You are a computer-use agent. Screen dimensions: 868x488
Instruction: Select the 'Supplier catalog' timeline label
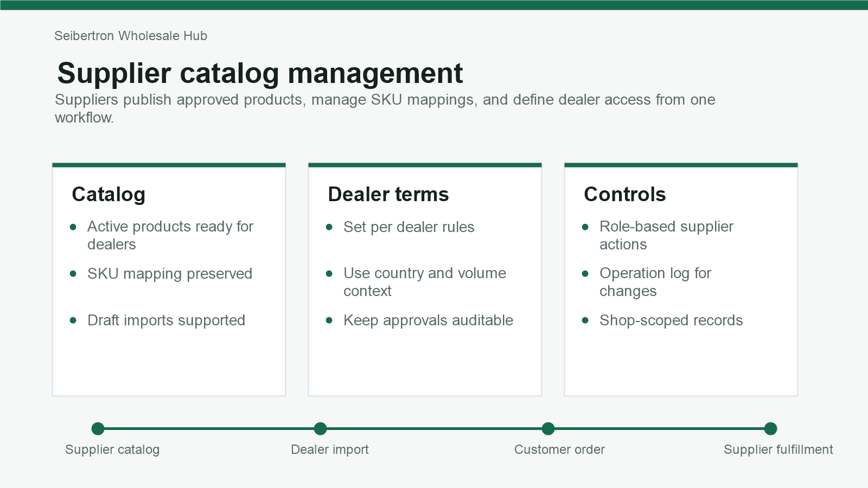click(112, 450)
